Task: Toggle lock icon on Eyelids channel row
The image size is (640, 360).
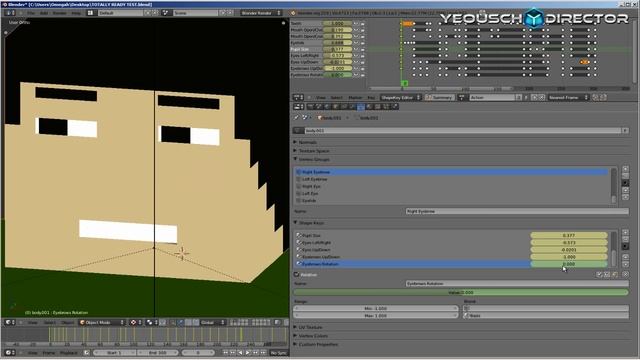Action: tap(362, 43)
